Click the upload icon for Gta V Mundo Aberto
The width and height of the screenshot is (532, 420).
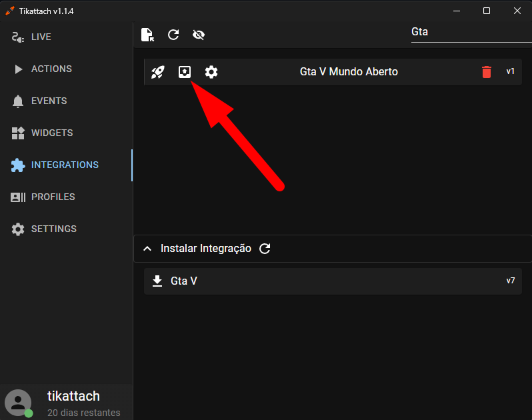coord(185,72)
